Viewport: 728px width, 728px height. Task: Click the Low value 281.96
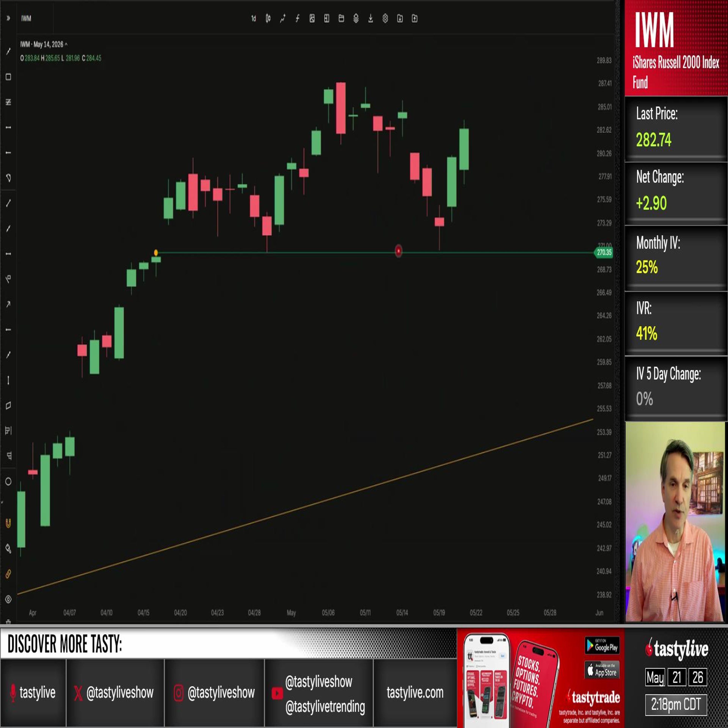click(x=73, y=58)
